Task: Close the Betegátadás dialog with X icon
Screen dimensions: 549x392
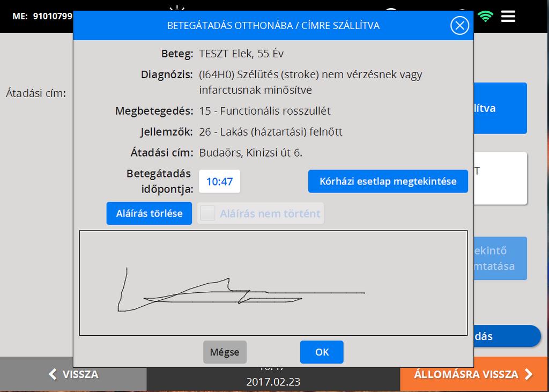Action: pyautogui.click(x=459, y=26)
